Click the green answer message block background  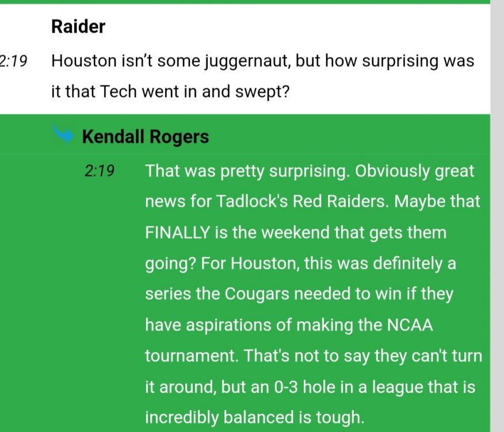click(245, 273)
